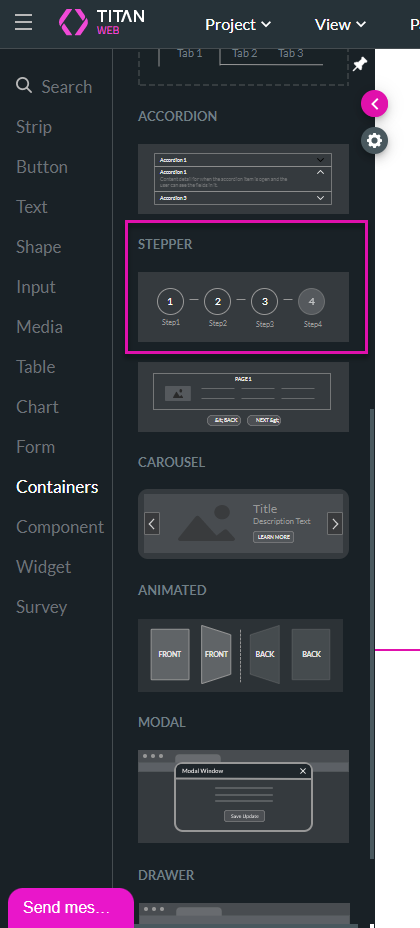Choose the paged stepper with BACK/NEXT thumbnail
Image resolution: width=420 pixels, height=928 pixels.
(x=243, y=397)
